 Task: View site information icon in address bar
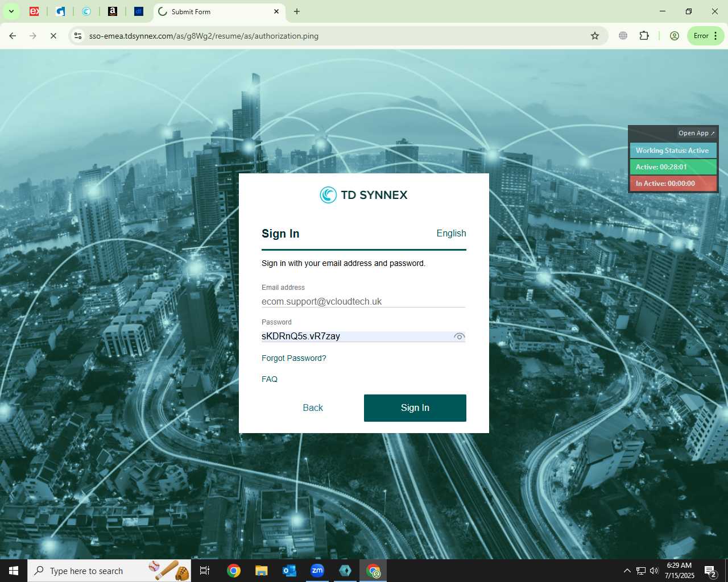tap(78, 36)
